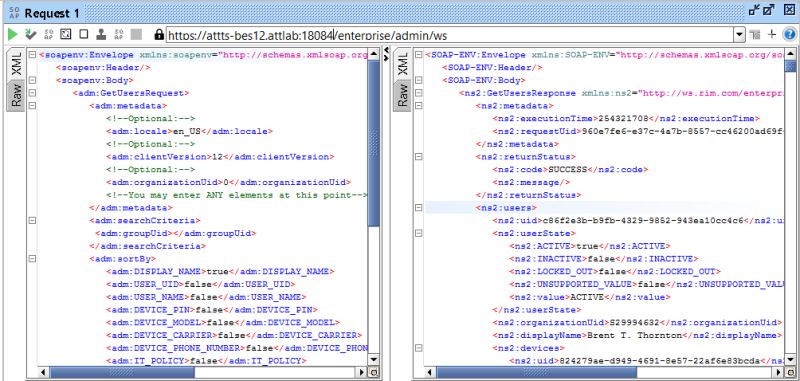Collapse the SOAP-ENV:Body node

click(418, 80)
